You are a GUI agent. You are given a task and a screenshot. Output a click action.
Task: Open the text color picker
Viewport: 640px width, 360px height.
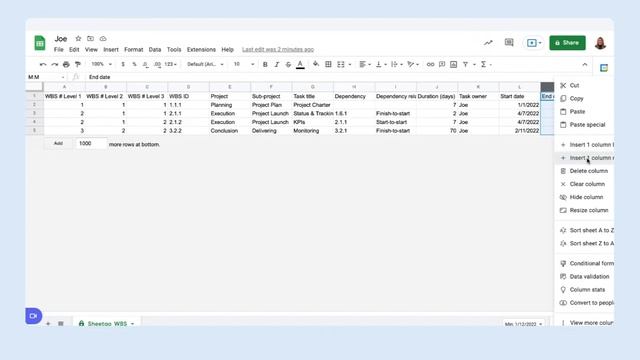(x=300, y=64)
